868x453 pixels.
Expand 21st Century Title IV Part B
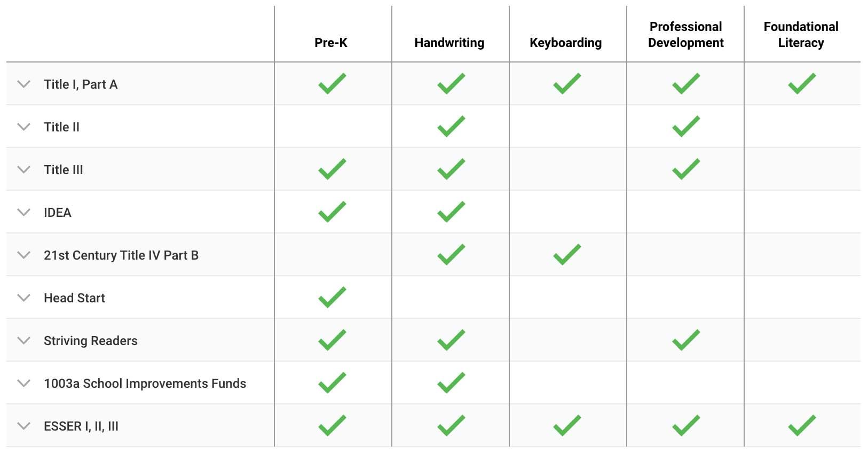[23, 255]
